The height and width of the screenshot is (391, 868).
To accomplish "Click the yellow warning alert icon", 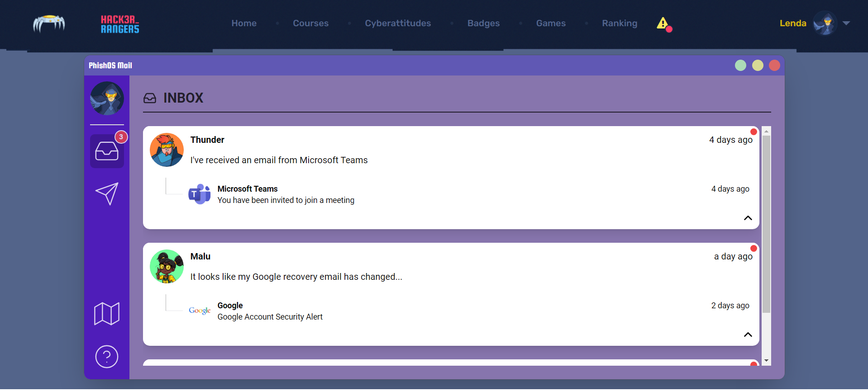I will [x=663, y=23].
